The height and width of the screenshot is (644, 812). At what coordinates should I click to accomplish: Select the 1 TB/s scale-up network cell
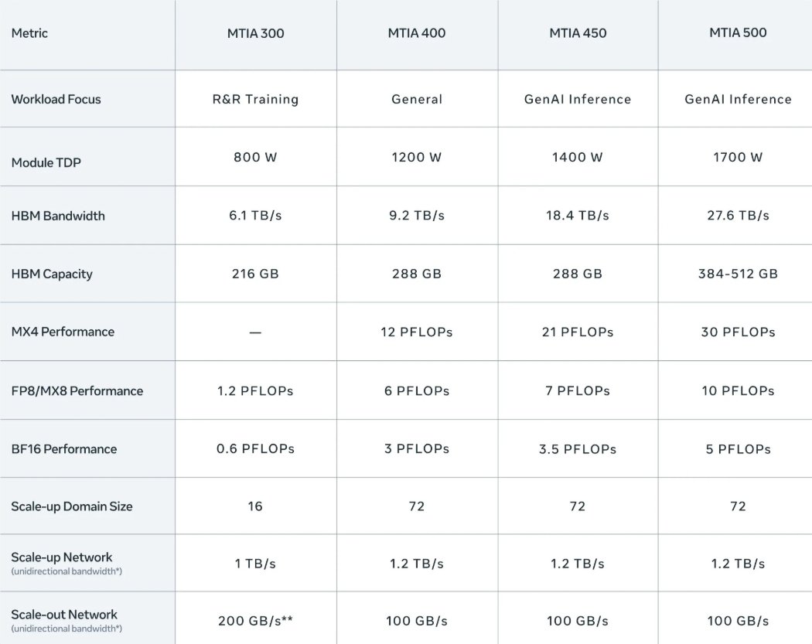255,564
